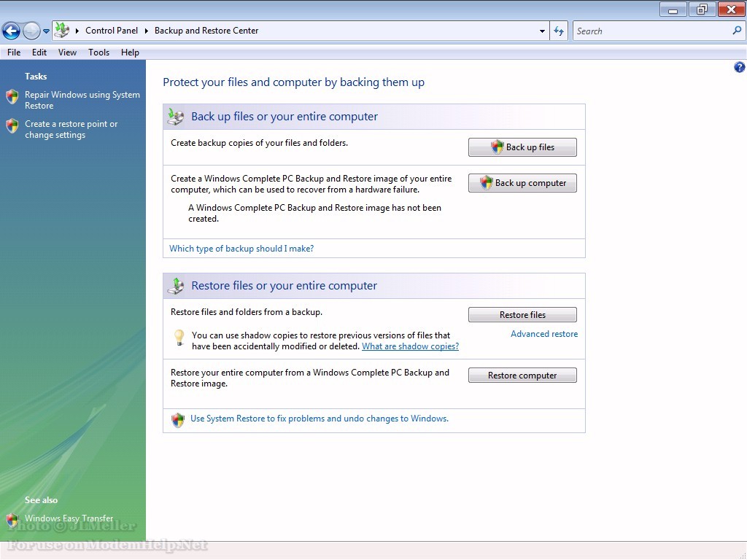747x560 pixels.
Task: Open What are shadow copies link
Action: coord(410,346)
